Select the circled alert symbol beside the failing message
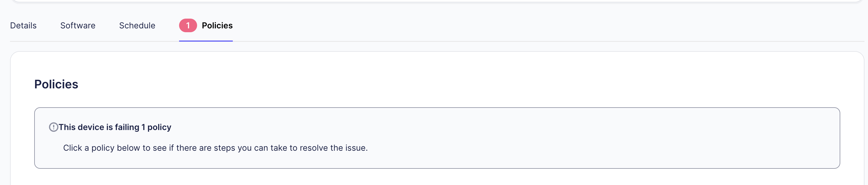The width and height of the screenshot is (868, 185). click(54, 127)
